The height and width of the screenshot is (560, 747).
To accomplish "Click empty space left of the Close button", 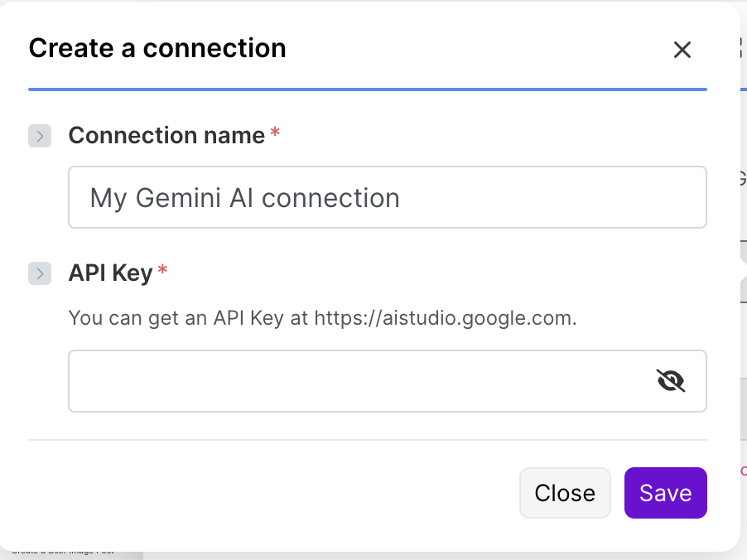I will pos(273,493).
